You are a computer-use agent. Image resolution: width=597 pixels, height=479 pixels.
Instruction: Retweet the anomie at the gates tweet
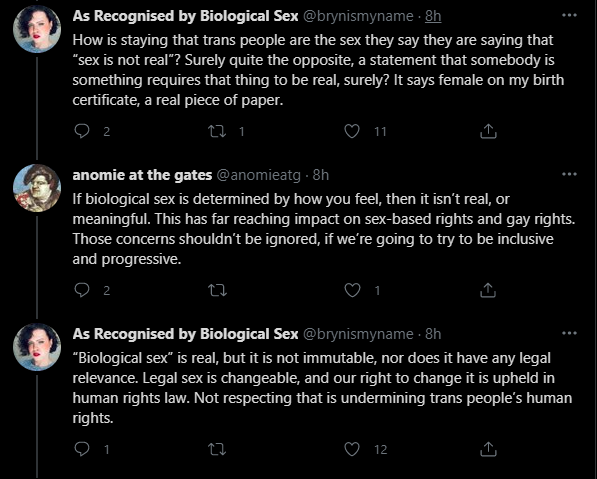coord(217,291)
